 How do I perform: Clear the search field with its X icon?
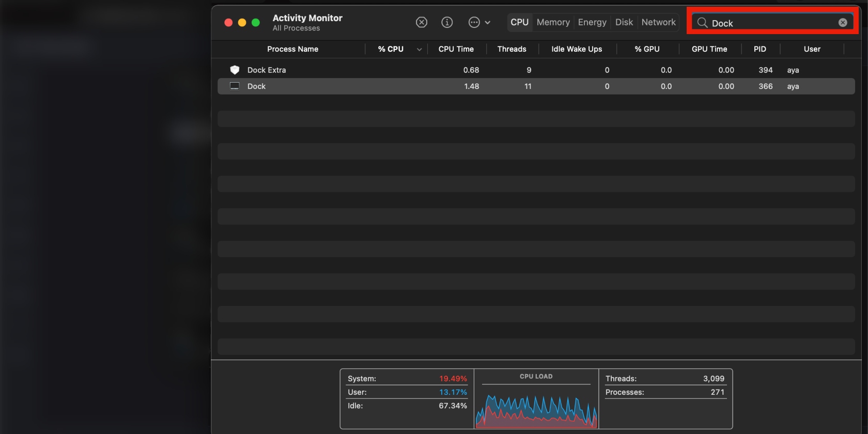click(843, 23)
